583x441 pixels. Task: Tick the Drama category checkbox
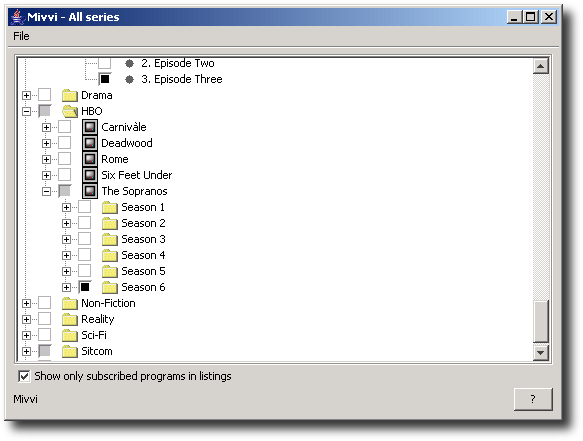45,95
